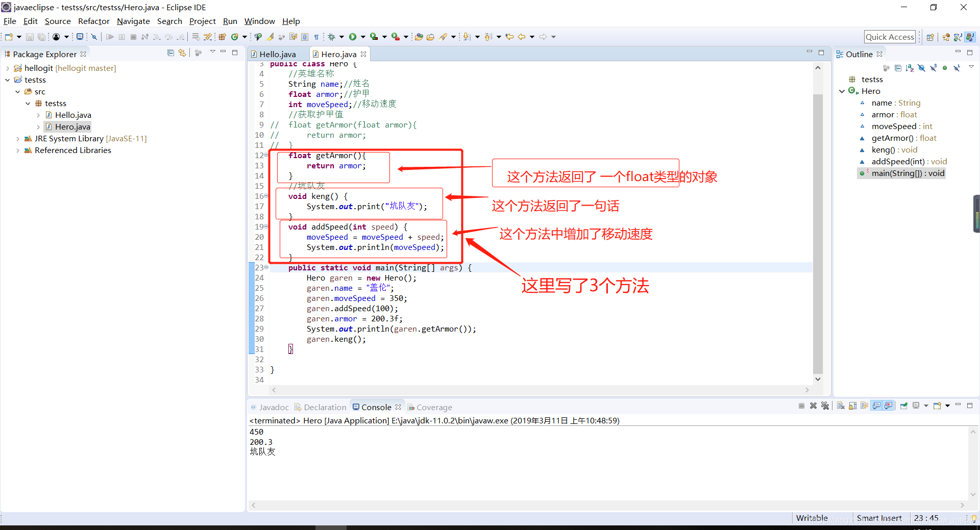Click the Clear Console icon
This screenshot has height=530, width=980.
click(841, 406)
